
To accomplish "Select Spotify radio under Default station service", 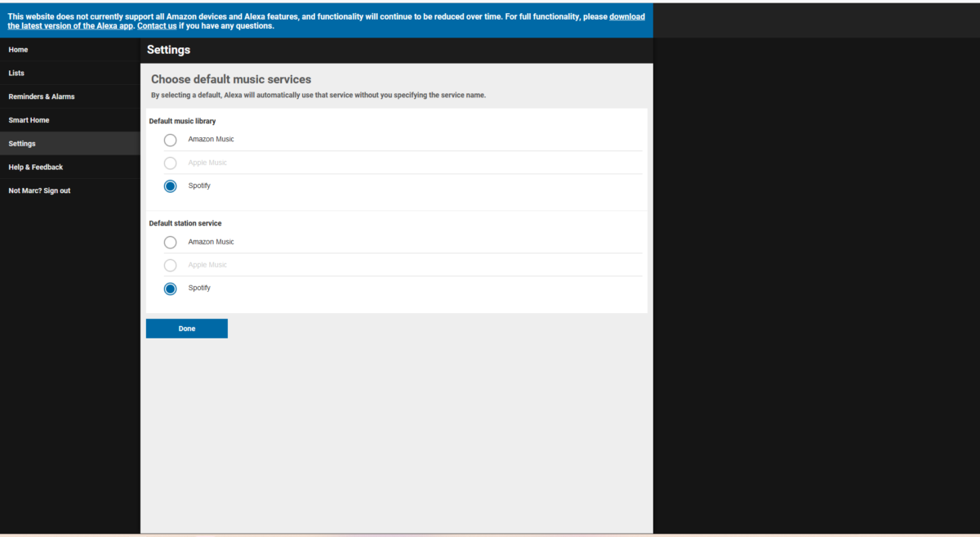I will point(170,289).
